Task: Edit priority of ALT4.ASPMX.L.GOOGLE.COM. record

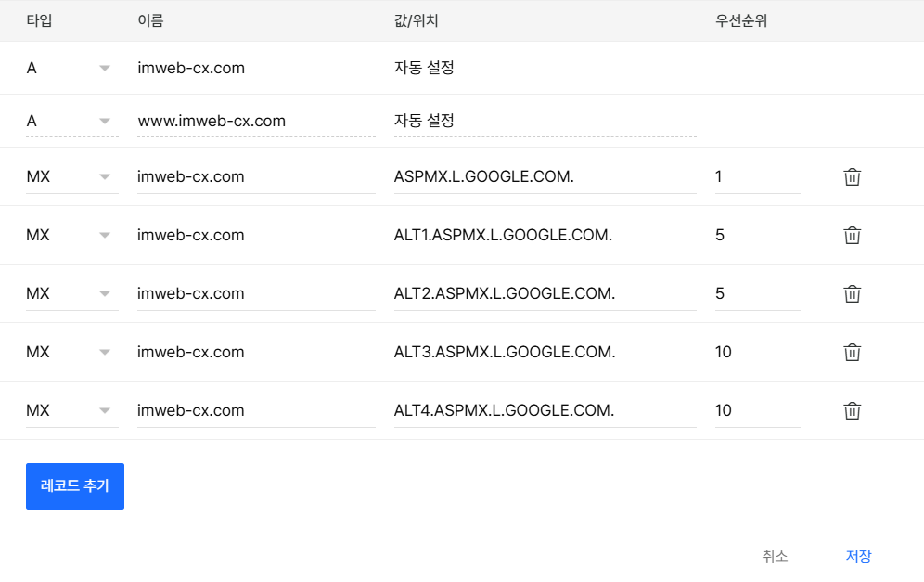Action: [x=757, y=410]
